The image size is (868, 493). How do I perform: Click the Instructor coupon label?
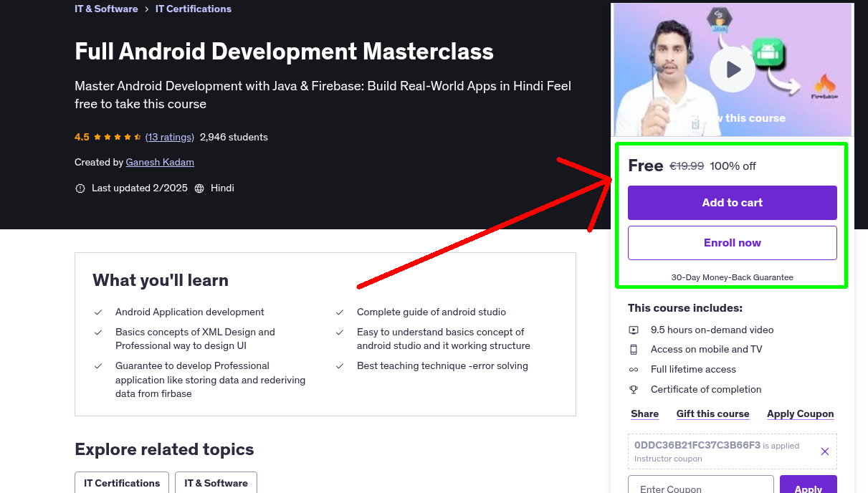[668, 459]
